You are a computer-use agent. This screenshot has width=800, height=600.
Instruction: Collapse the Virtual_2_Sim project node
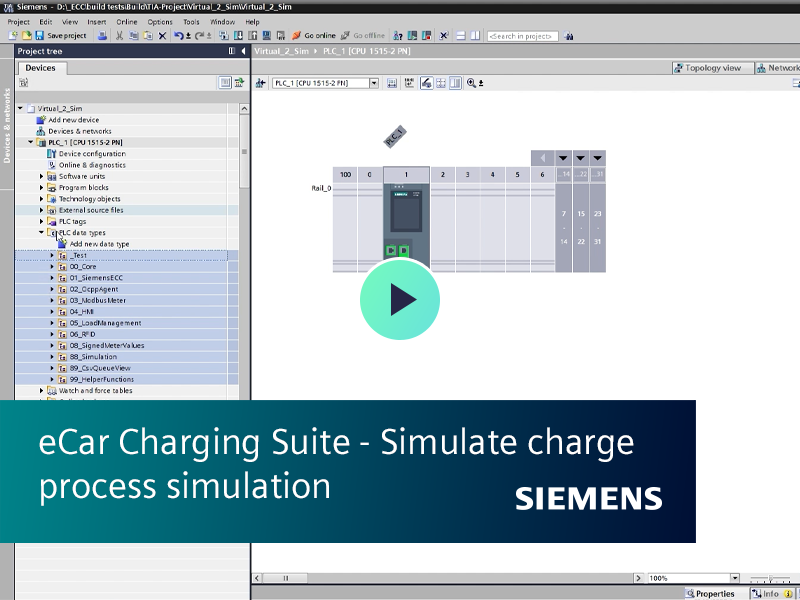pyautogui.click(x=20, y=108)
